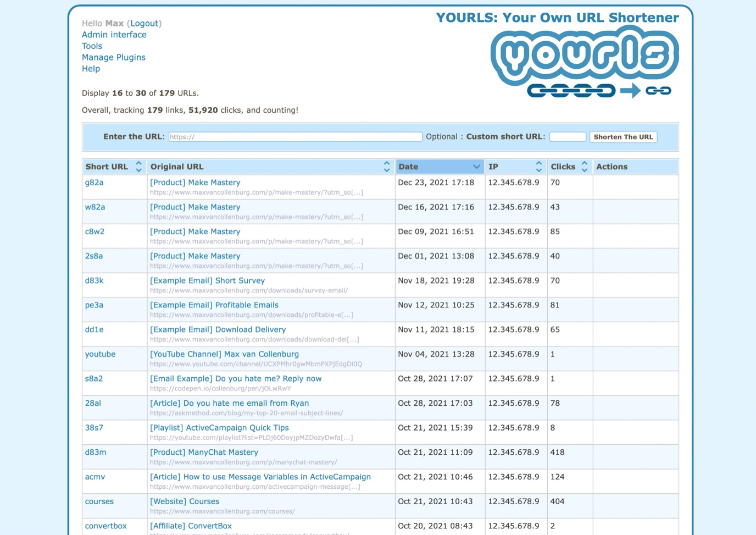Open Message Variables in ActiveCampaign article link
756x535 pixels.
point(260,477)
